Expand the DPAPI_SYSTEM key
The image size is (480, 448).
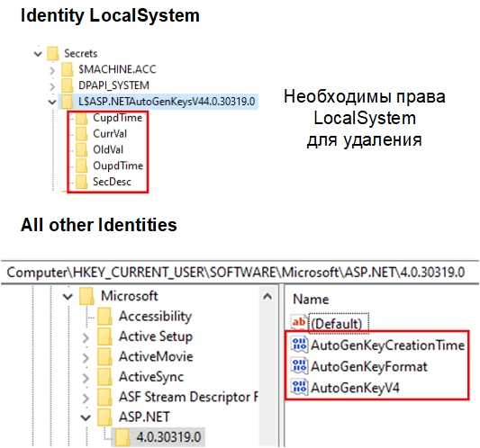point(52,86)
